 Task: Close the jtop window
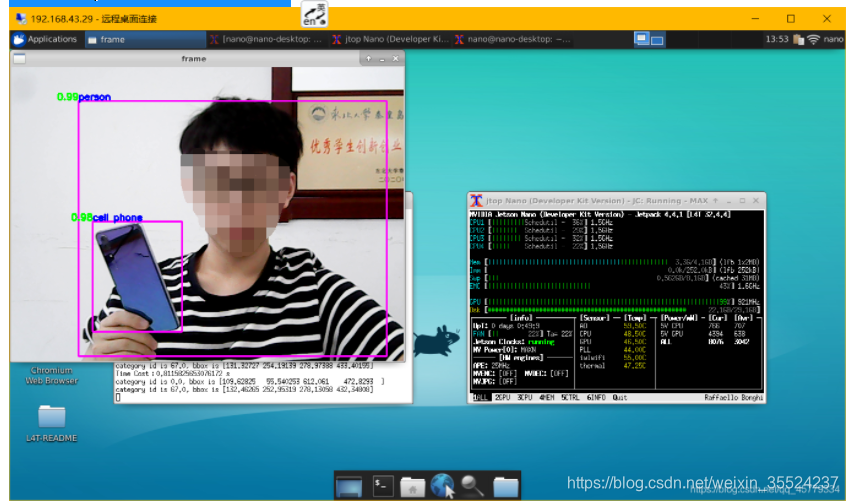tap(756, 200)
